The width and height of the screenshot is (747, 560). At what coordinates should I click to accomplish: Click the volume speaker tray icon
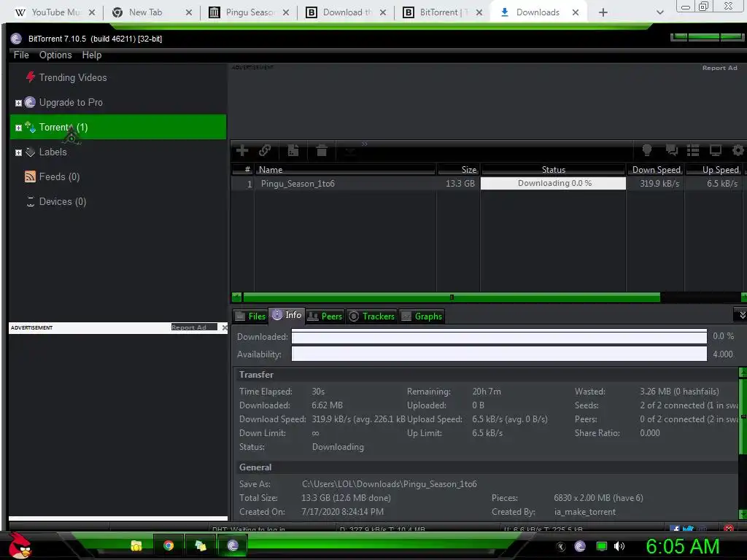pyautogui.click(x=619, y=546)
